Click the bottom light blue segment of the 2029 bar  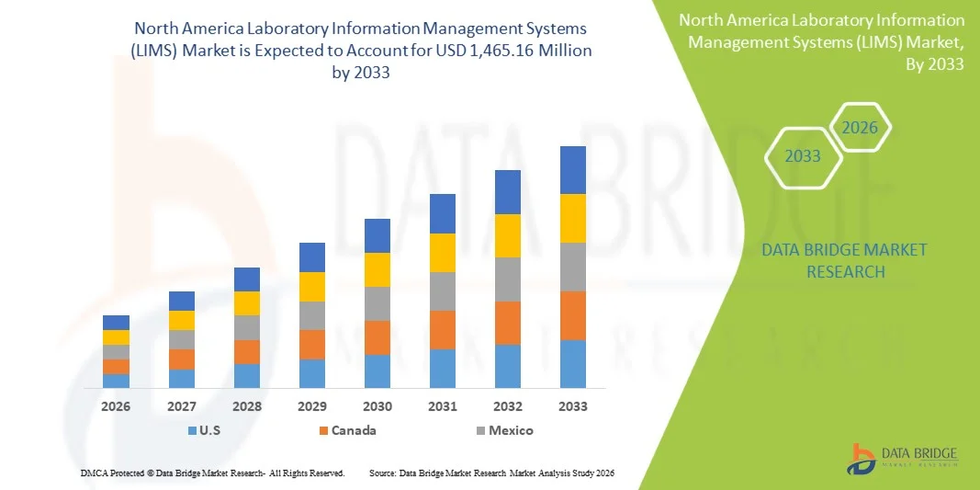(x=312, y=372)
